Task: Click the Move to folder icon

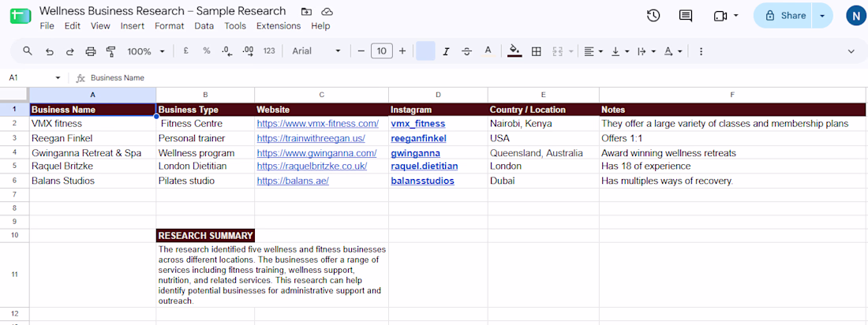Action: pos(305,12)
